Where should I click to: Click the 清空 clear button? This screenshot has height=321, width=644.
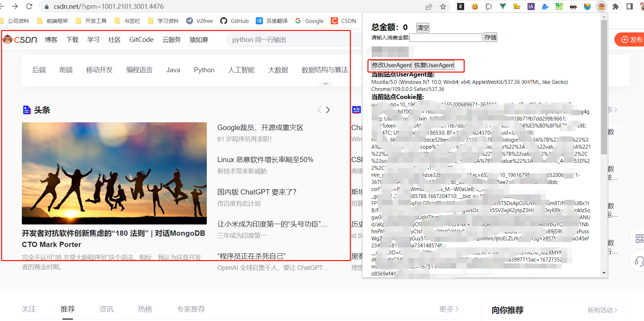click(x=423, y=27)
